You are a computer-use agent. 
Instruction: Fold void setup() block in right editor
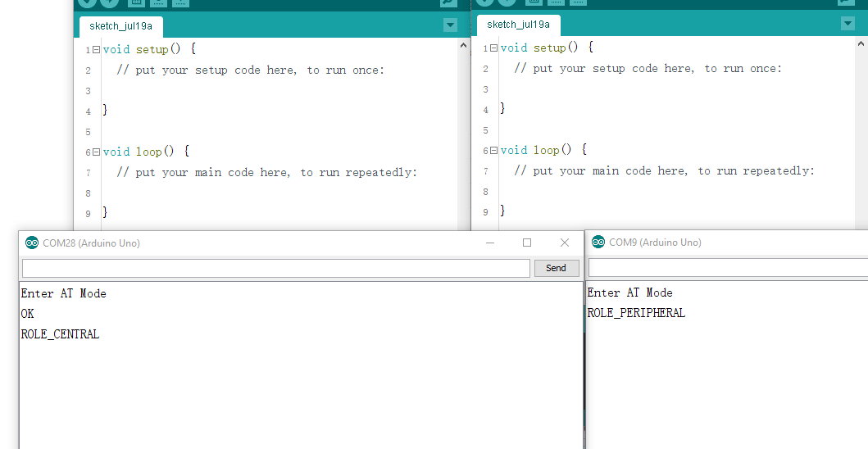point(493,48)
